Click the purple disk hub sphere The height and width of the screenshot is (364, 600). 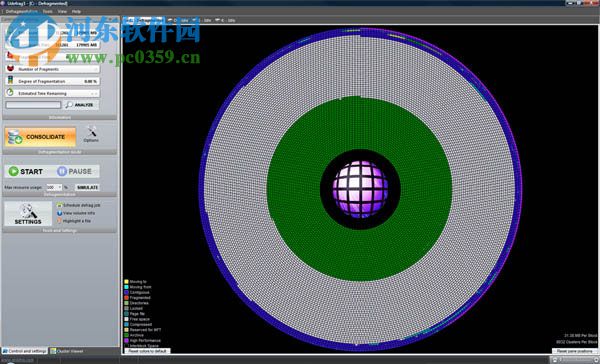pos(360,189)
